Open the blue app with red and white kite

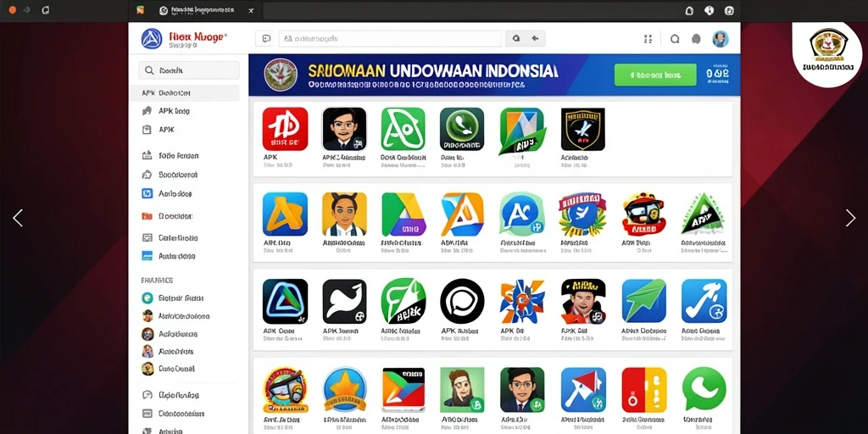click(x=583, y=390)
